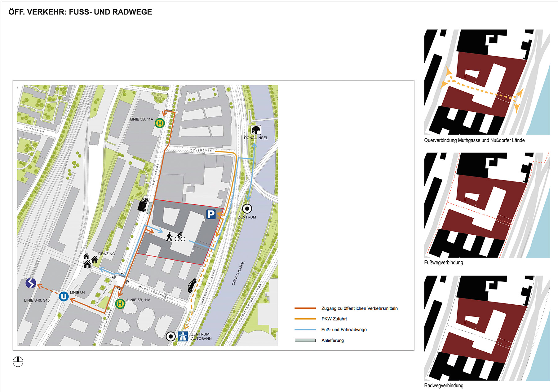Click the Donauinsel tree icon
The image size is (558, 392).
point(256,130)
